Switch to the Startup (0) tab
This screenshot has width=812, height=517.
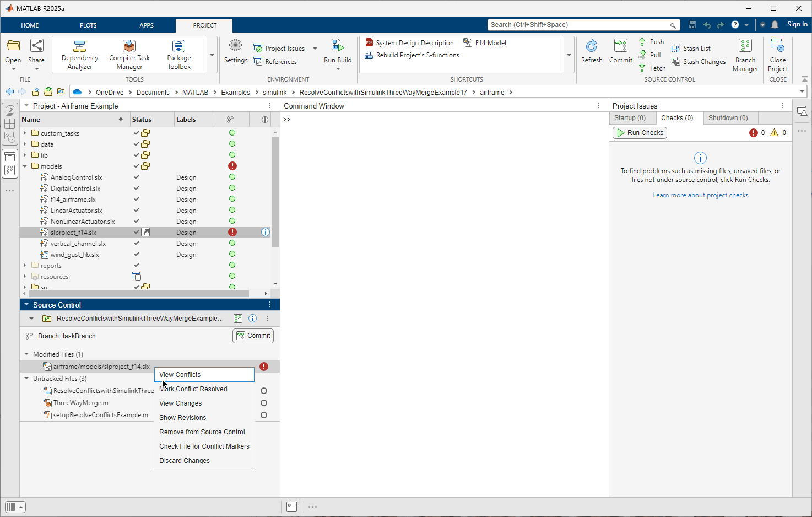point(630,118)
